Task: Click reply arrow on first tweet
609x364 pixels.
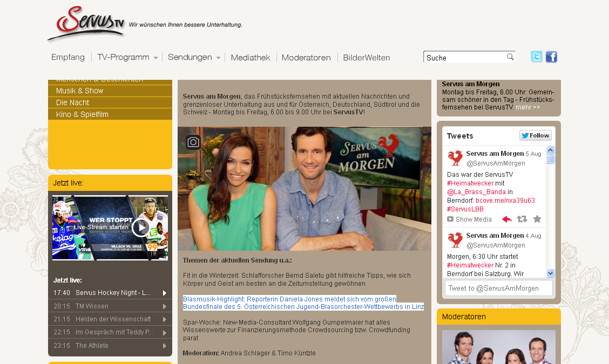Action: coord(507,219)
